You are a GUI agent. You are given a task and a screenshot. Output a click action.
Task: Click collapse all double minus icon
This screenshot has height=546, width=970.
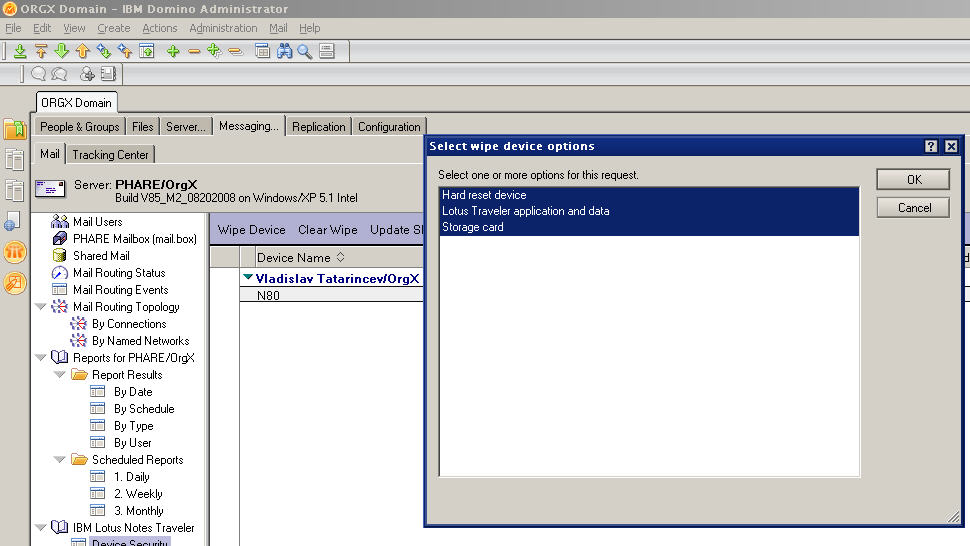[236, 51]
